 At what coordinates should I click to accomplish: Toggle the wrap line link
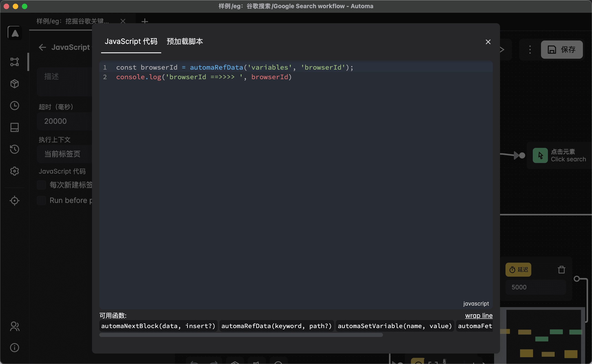coord(479,315)
